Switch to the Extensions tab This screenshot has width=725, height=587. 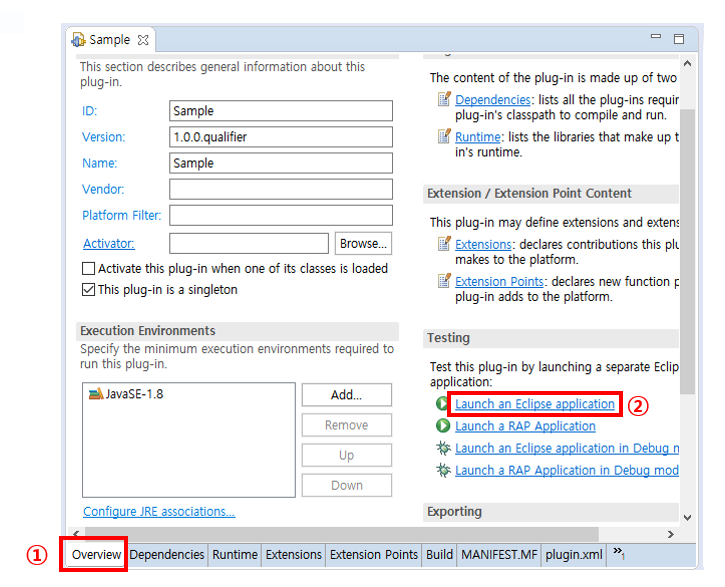tap(294, 555)
